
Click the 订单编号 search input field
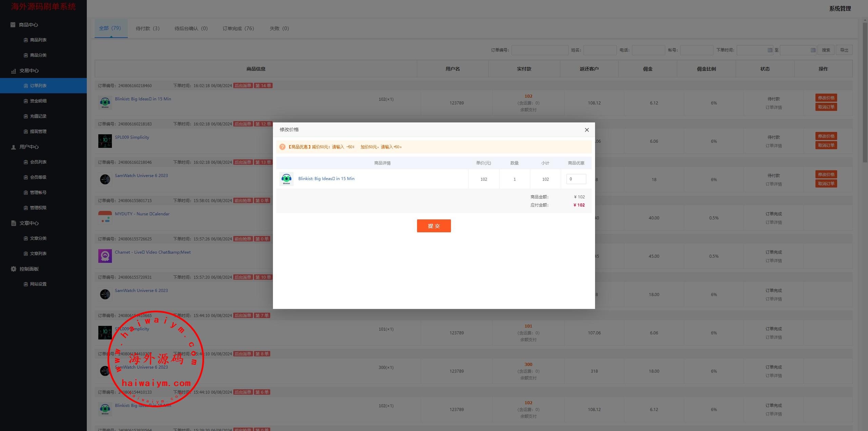539,50
